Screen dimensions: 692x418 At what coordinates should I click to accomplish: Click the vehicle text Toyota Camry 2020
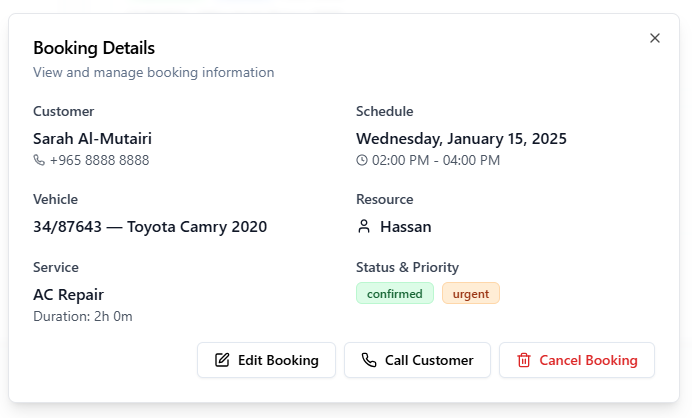tap(197, 227)
